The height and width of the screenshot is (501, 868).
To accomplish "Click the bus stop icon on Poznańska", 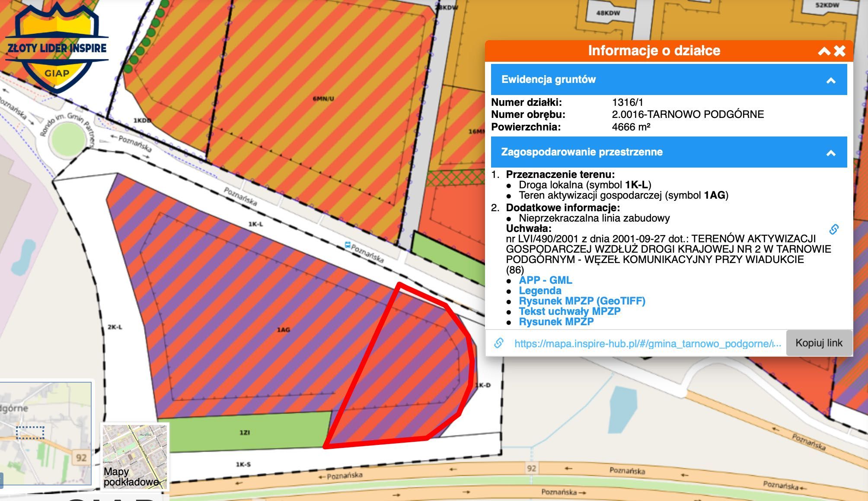I will (x=348, y=245).
